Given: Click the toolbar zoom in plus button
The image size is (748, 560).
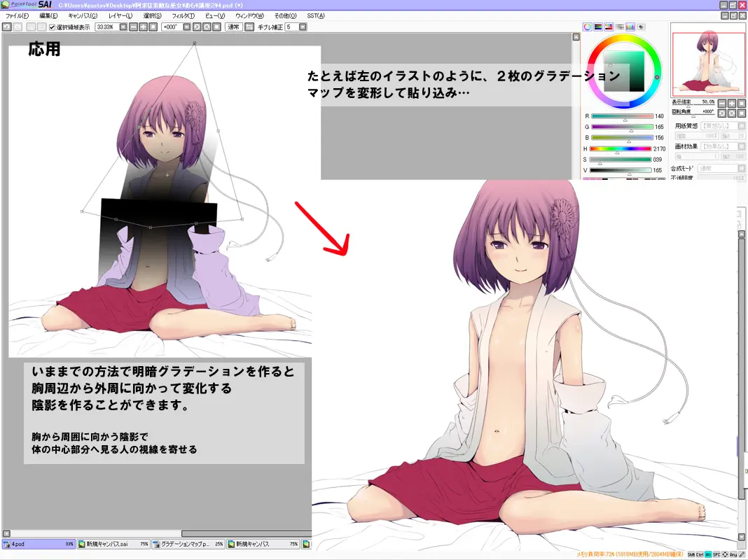Looking at the screenshot, I should 143,27.
